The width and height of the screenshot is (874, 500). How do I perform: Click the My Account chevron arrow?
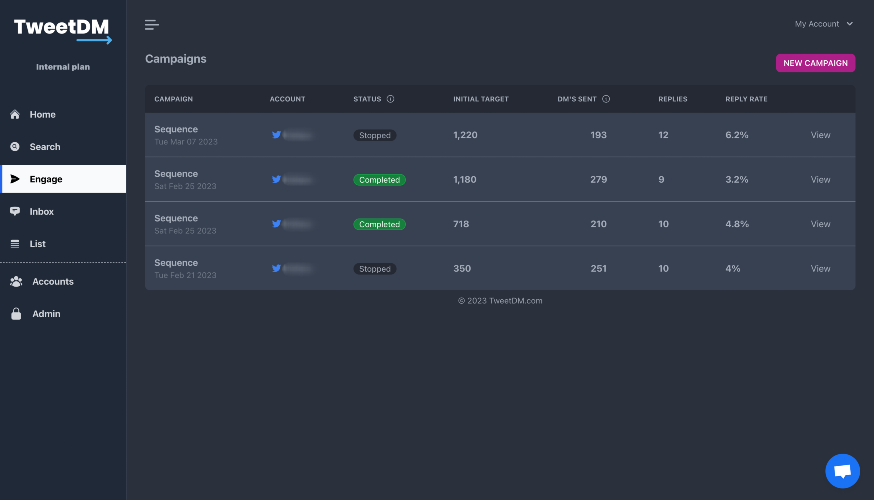pyautogui.click(x=849, y=24)
